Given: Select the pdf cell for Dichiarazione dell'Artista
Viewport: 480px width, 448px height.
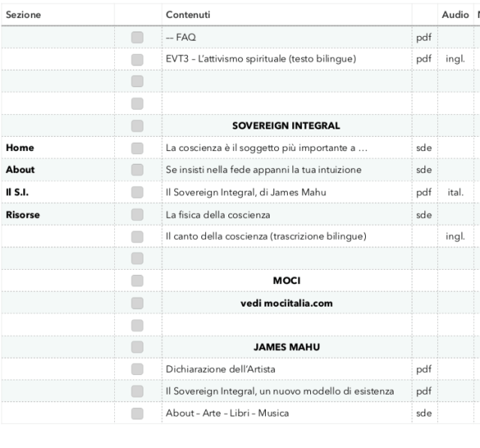Looking at the screenshot, I should 423,369.
